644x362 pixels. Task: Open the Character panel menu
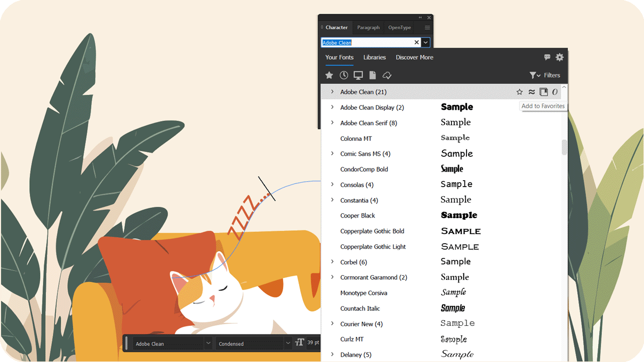coord(427,27)
